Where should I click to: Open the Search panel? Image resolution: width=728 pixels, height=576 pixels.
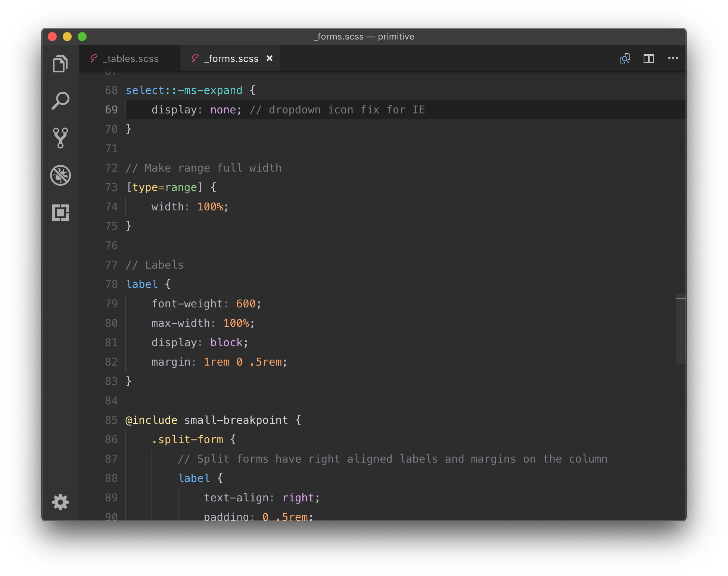[x=60, y=101]
